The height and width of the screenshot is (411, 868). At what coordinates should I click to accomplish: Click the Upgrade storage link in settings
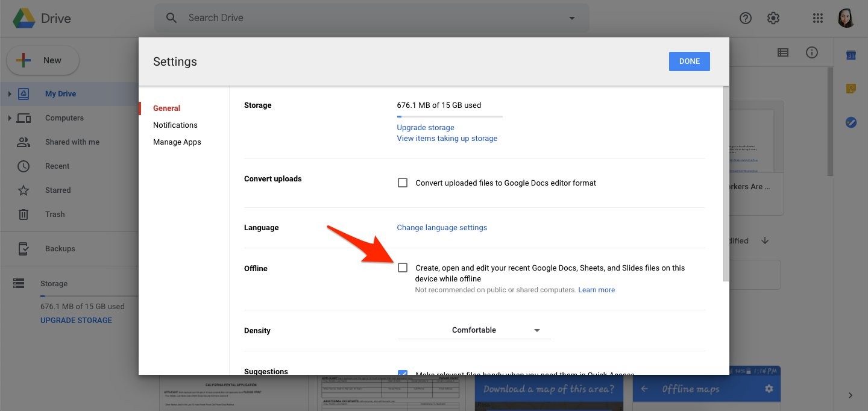(x=426, y=128)
